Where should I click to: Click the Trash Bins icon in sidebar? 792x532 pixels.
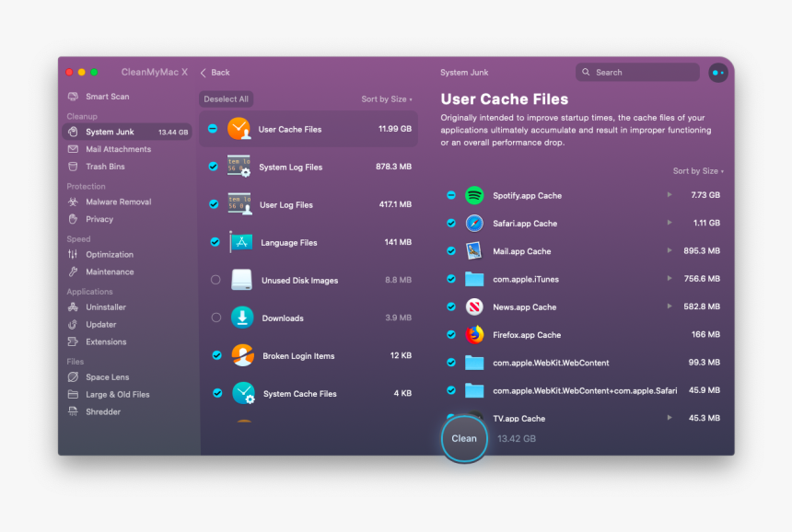pyautogui.click(x=74, y=166)
